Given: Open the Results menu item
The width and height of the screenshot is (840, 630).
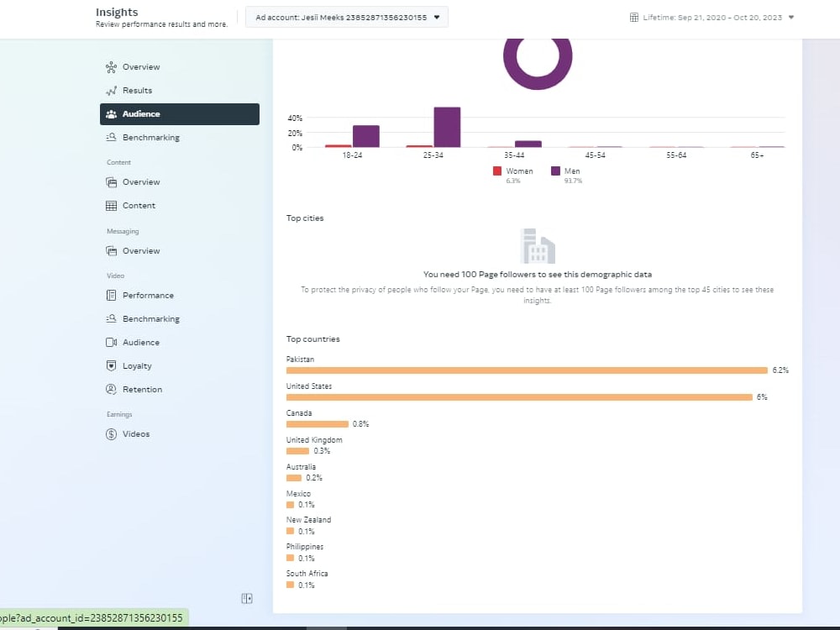Looking at the screenshot, I should tap(180, 91).
